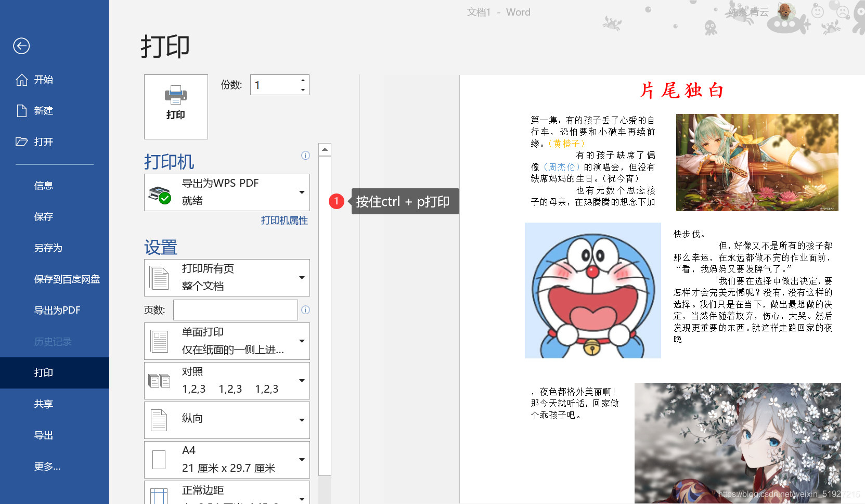The image size is (865, 504).
Task: Click the margins icon beside 正常边距
Action: [159, 496]
